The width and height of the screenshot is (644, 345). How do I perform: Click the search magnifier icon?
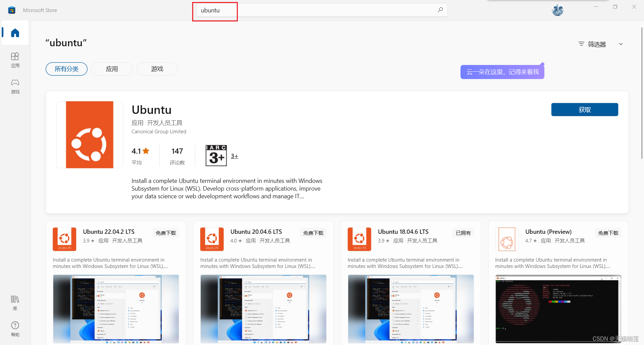440,10
